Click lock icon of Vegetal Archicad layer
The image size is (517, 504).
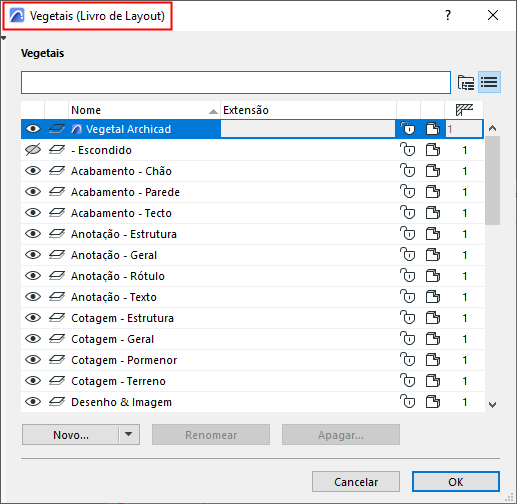pyautogui.click(x=408, y=129)
